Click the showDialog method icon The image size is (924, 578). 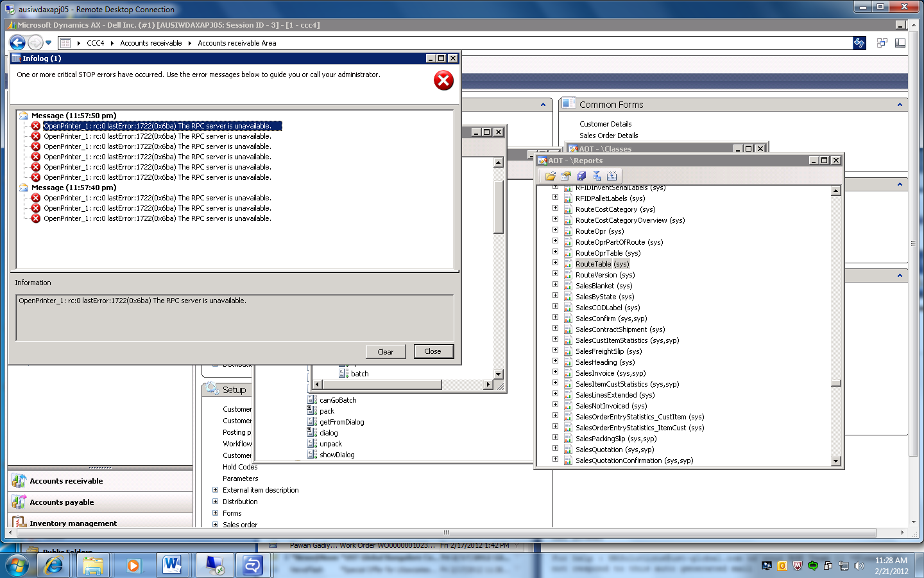(x=312, y=455)
